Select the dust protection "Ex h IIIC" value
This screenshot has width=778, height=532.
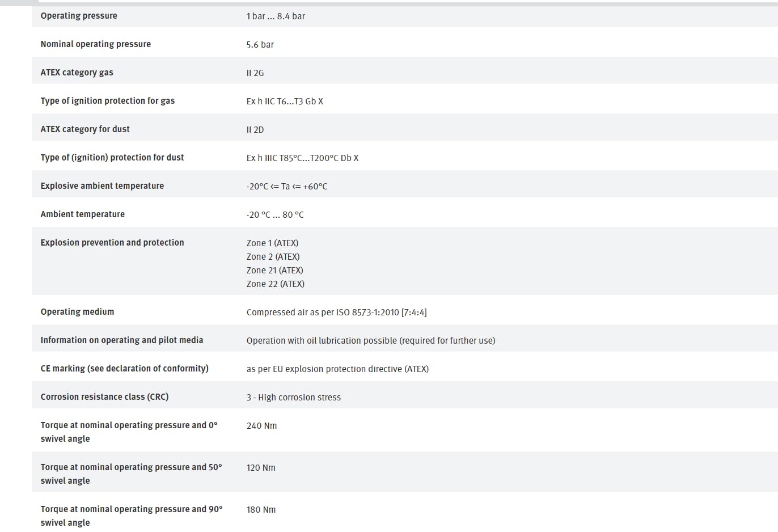tap(302, 158)
